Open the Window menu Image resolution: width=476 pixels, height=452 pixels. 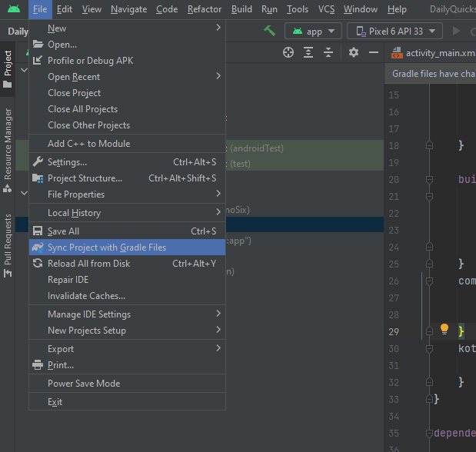pyautogui.click(x=361, y=9)
